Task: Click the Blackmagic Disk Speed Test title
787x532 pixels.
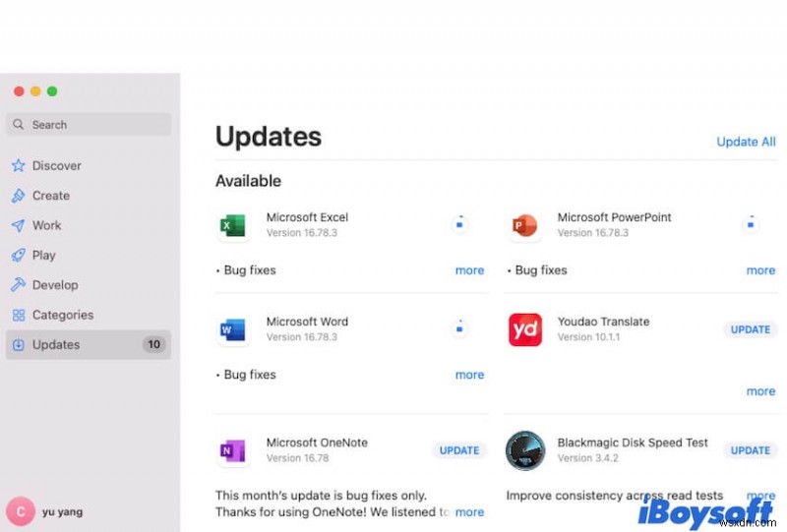Action: pyautogui.click(x=633, y=443)
